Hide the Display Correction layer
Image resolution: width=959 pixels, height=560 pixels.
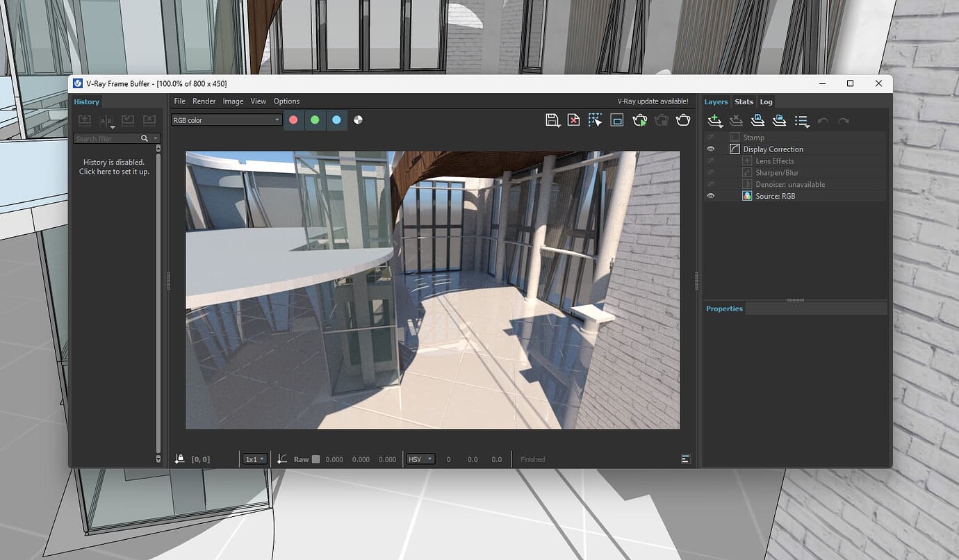point(710,149)
